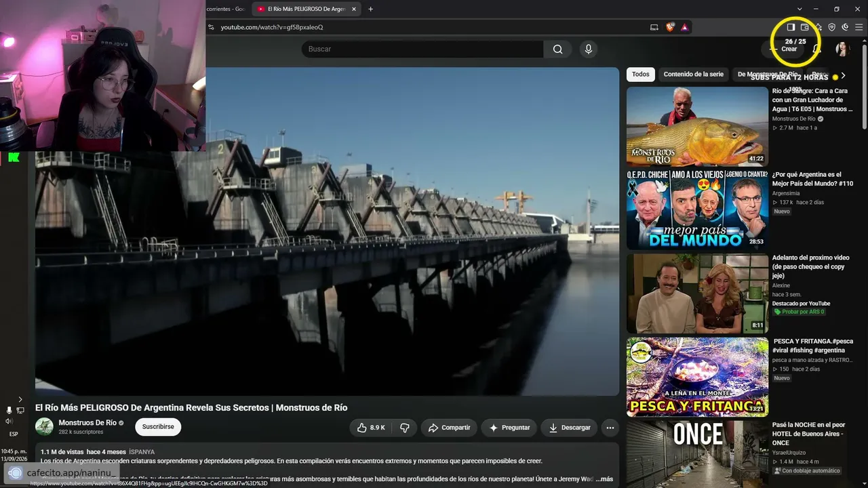Dislike the video with thumbs-down icon

405,428
